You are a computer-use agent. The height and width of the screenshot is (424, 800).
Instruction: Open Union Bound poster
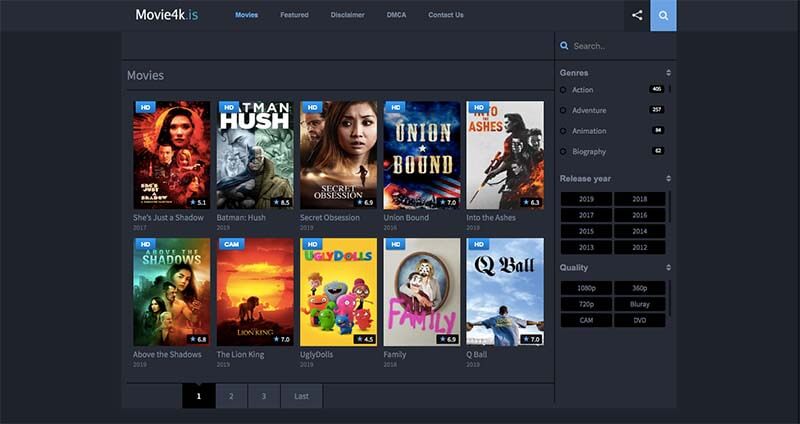(x=422, y=155)
